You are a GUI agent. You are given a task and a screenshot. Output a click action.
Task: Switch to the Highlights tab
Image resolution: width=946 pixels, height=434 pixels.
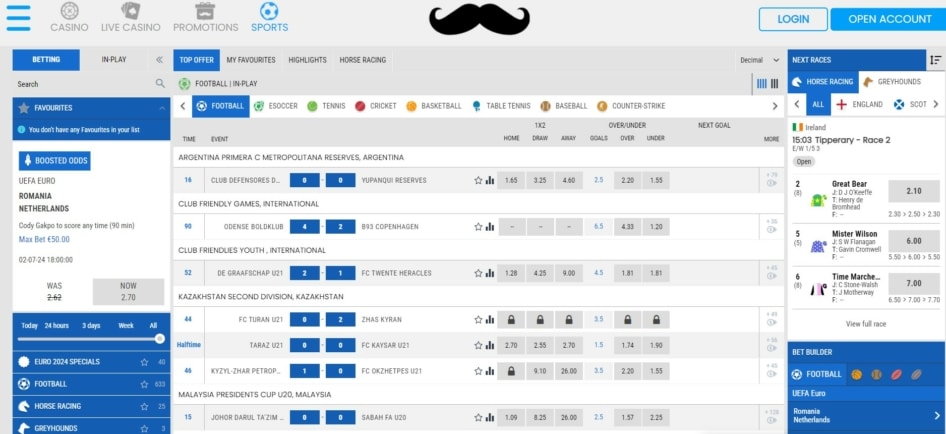(x=307, y=60)
